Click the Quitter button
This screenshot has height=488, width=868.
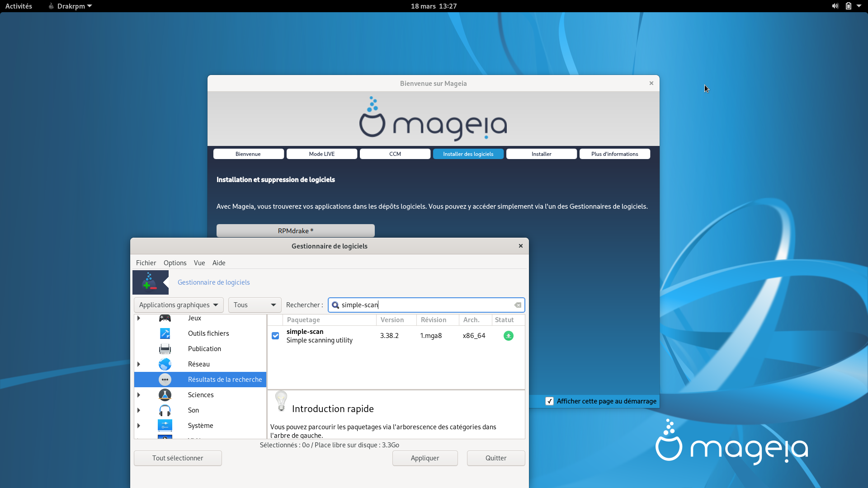(x=496, y=458)
